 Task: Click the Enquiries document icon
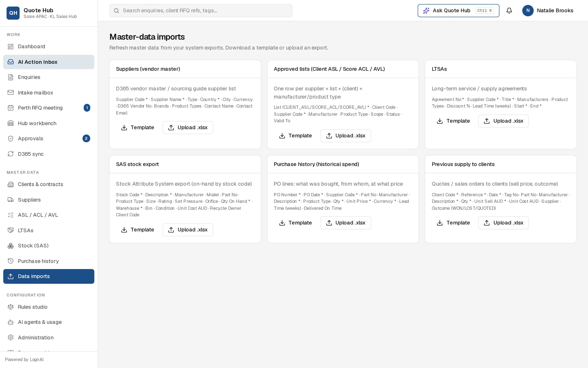(x=11, y=77)
